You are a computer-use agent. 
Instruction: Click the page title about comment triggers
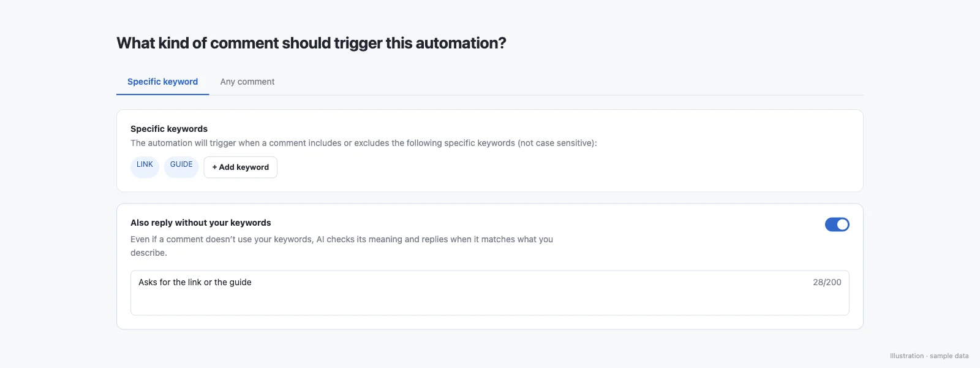coord(311,43)
